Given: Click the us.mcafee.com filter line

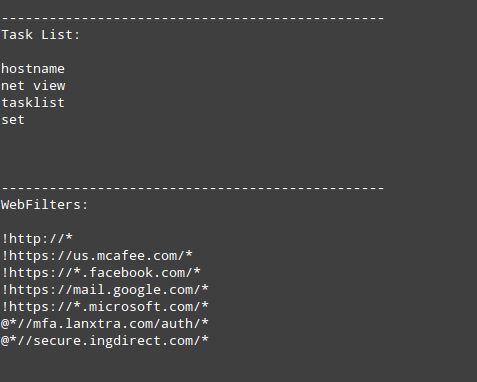Looking at the screenshot, I should click(97, 256).
